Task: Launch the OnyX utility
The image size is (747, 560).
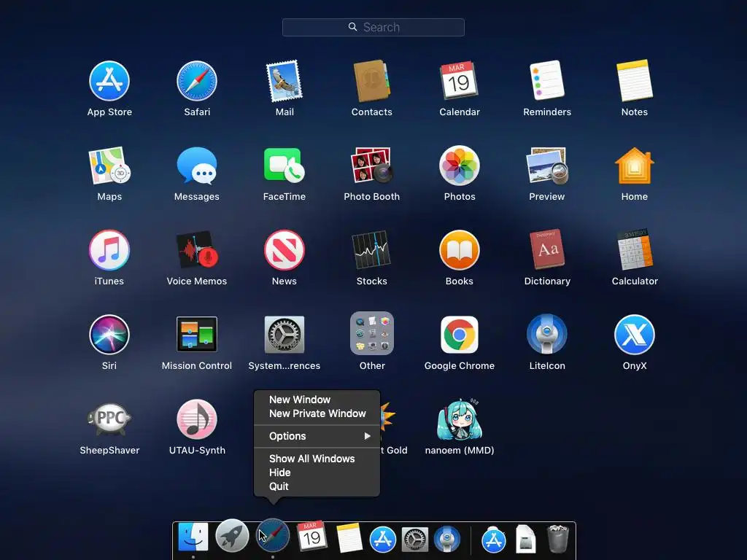Action: coord(635,335)
